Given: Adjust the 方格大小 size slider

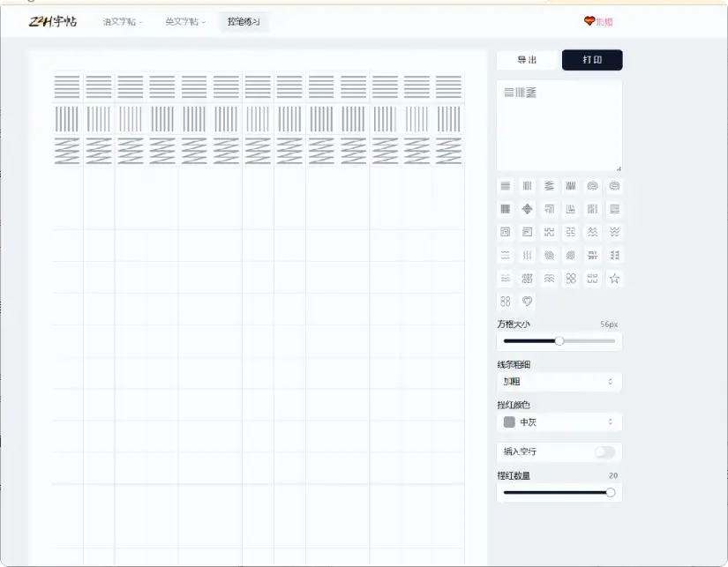Looking at the screenshot, I should (x=559, y=340).
